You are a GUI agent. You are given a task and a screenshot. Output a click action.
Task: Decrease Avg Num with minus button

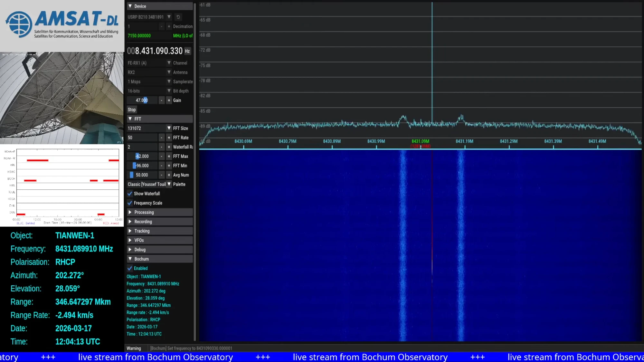[162, 175]
